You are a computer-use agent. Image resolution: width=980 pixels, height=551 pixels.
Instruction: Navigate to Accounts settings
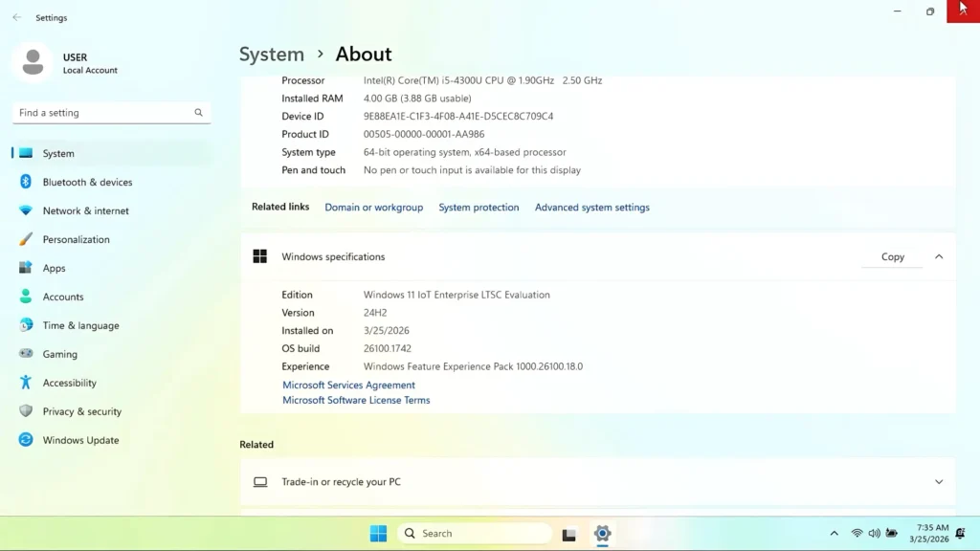111,297
